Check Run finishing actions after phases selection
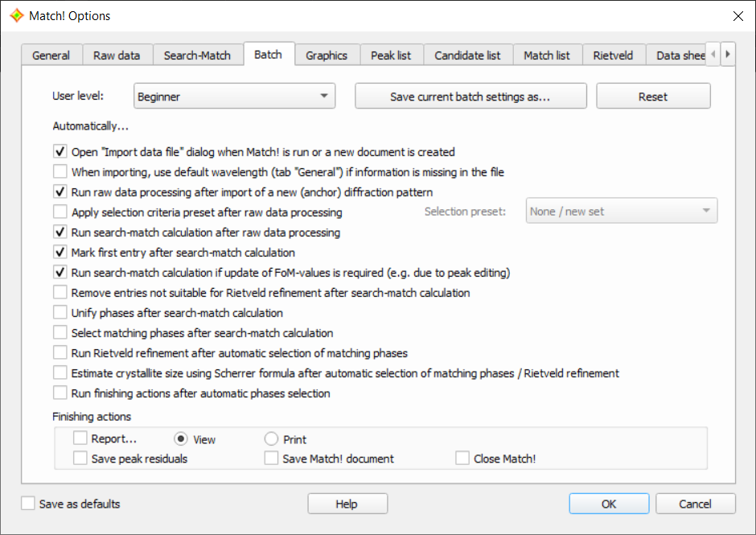Image resolution: width=756 pixels, height=535 pixels. point(60,393)
